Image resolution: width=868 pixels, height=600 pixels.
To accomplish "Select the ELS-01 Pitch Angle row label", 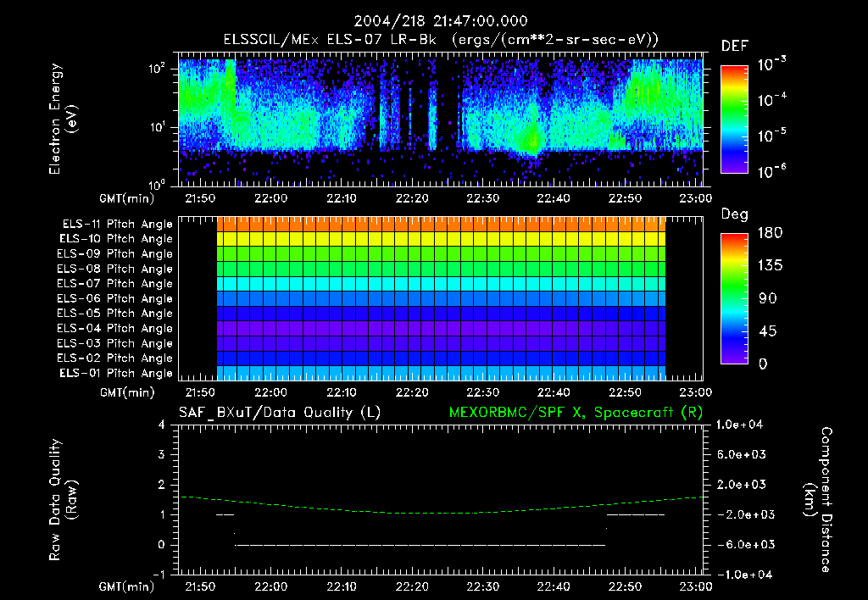I will tap(115, 374).
